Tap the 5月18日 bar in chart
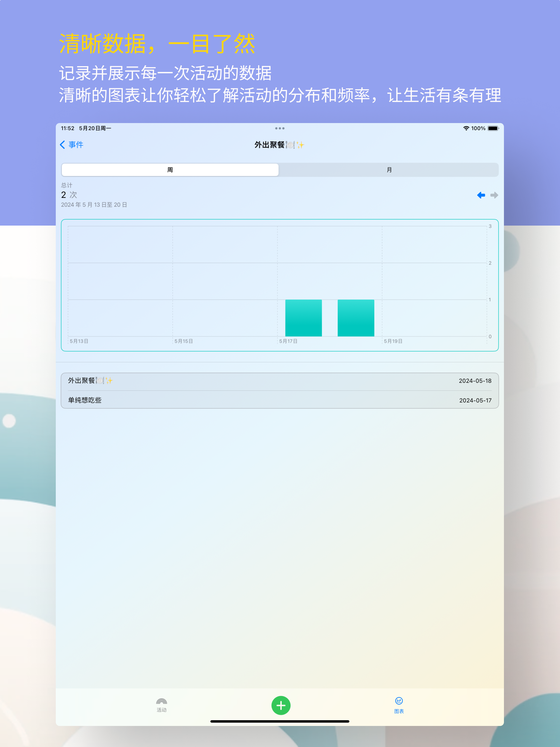This screenshot has height=747, width=560. [x=356, y=318]
